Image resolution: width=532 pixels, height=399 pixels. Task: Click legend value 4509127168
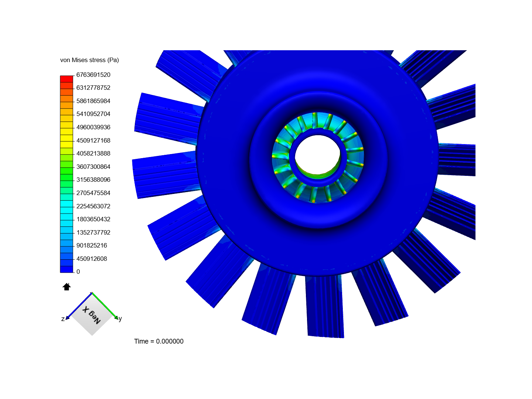(x=93, y=140)
